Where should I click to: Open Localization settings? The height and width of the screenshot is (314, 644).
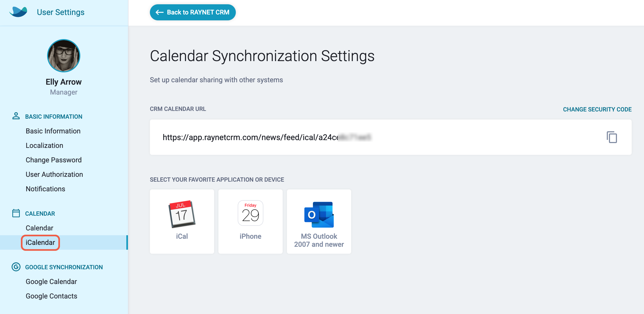click(x=44, y=145)
